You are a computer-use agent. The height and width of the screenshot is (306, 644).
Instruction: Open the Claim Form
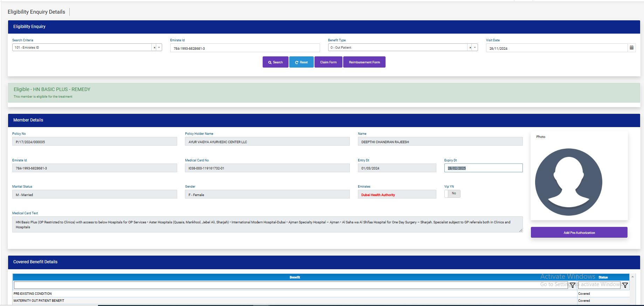328,62
